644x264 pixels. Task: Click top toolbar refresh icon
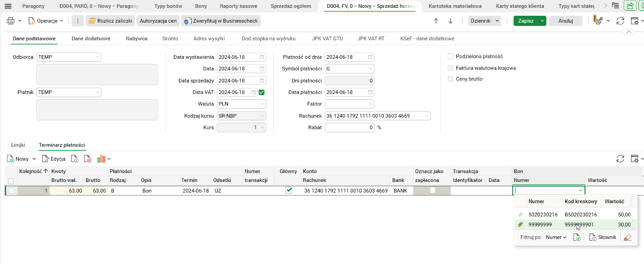click(620, 21)
